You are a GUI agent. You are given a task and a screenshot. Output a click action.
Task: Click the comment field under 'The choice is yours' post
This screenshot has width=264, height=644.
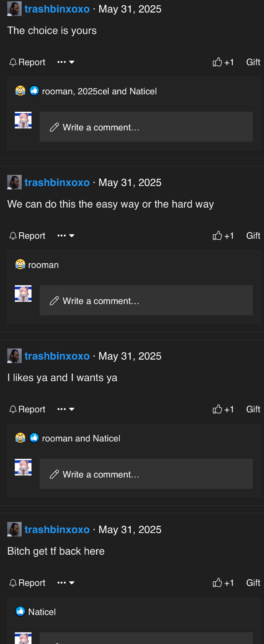(x=146, y=127)
